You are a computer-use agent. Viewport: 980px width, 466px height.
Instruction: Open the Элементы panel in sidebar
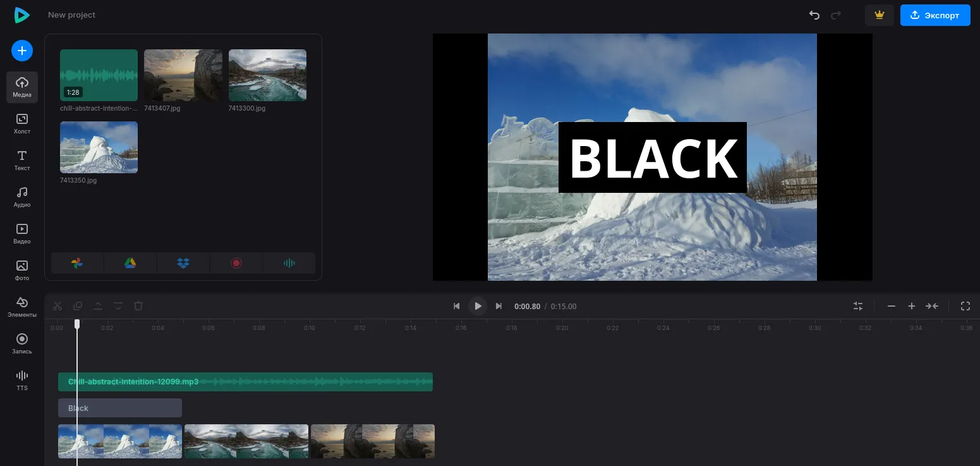pos(22,307)
